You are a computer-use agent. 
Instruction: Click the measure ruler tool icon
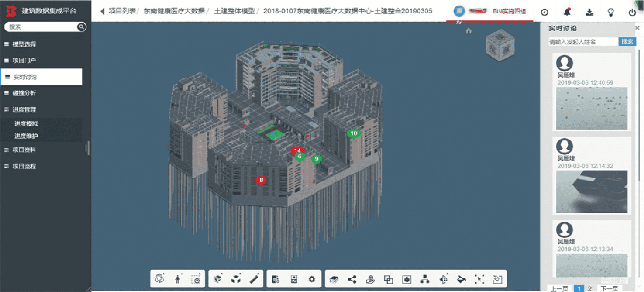254,279
